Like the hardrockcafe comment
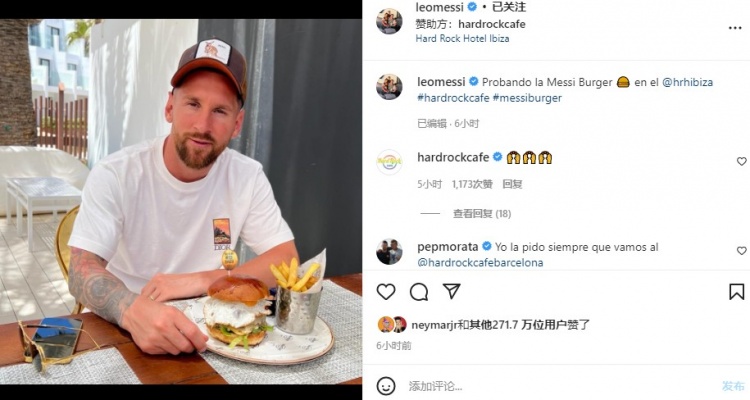This screenshot has height=400, width=750. click(x=741, y=162)
